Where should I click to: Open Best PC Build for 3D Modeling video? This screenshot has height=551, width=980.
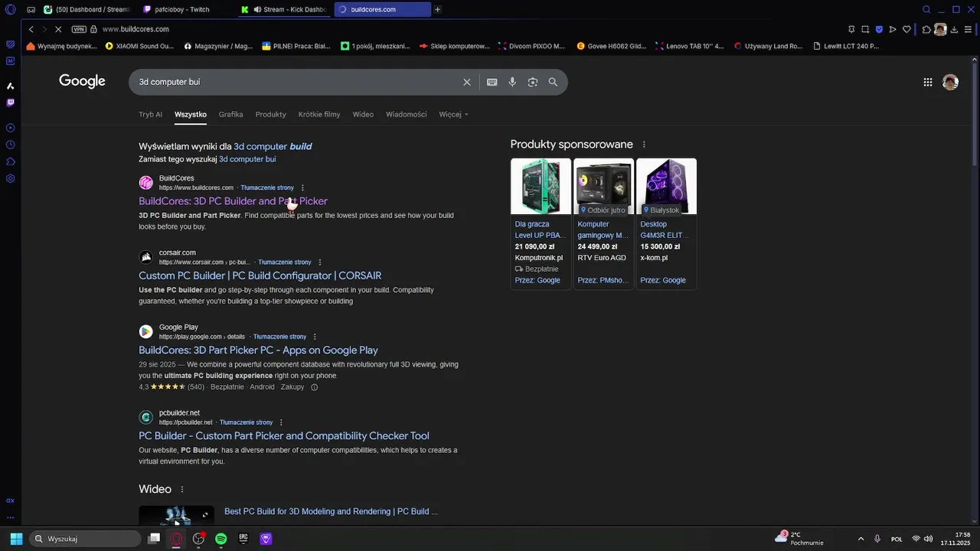point(331,511)
